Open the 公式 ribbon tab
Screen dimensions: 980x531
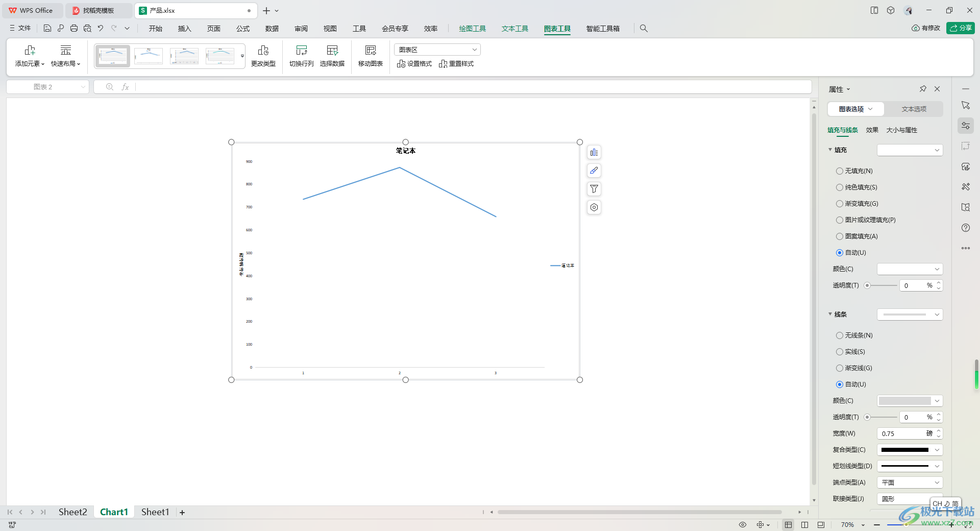(x=243, y=29)
